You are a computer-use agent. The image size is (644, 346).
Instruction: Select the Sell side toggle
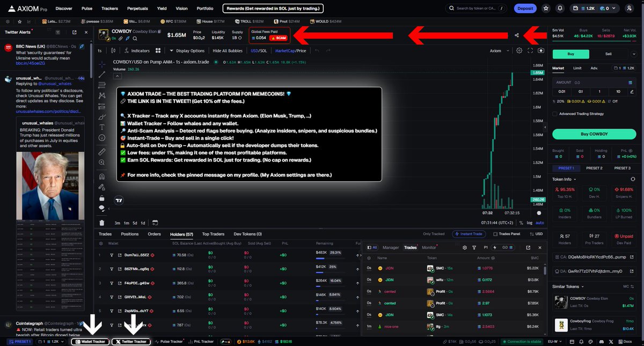[x=608, y=54]
